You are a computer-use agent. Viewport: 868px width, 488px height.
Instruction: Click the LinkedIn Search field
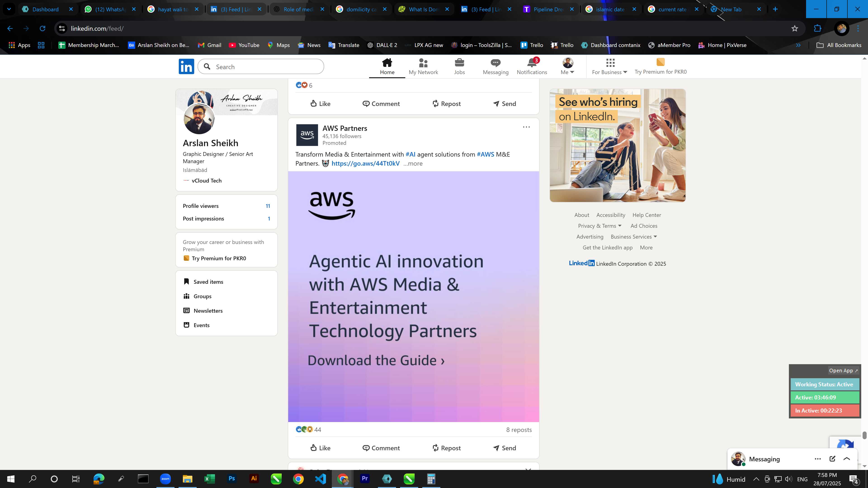click(x=261, y=67)
